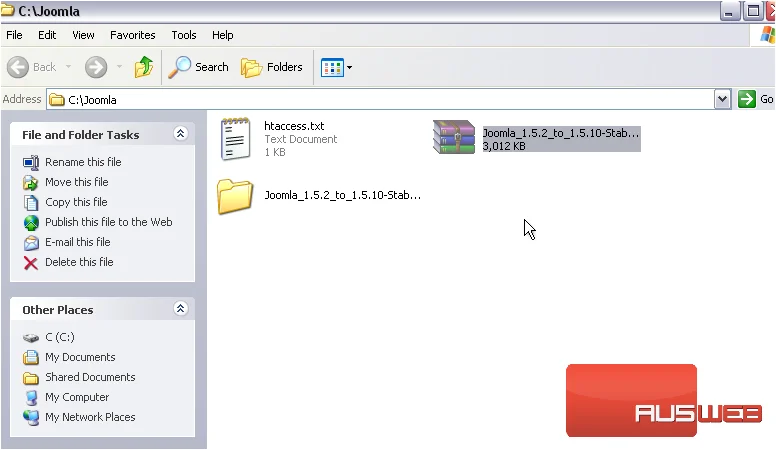
Task: Click the C drive disk icon
Action: [31, 338]
